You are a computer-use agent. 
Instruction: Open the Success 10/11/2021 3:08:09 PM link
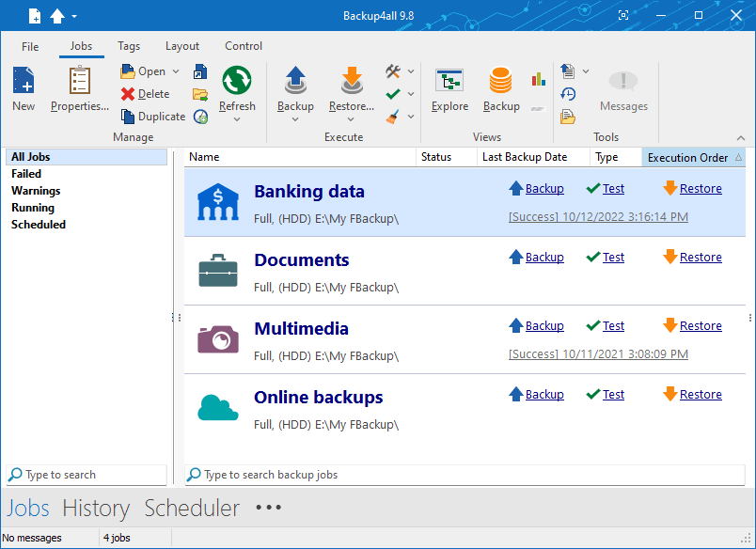[x=598, y=353]
